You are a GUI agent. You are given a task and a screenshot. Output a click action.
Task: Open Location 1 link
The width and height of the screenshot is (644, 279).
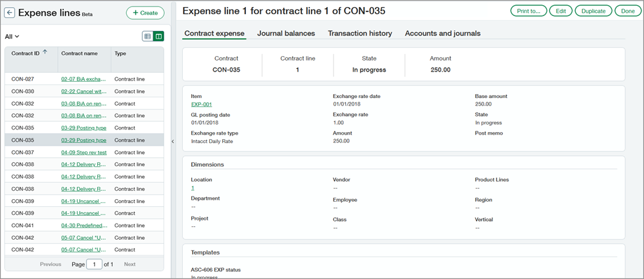[x=193, y=188]
